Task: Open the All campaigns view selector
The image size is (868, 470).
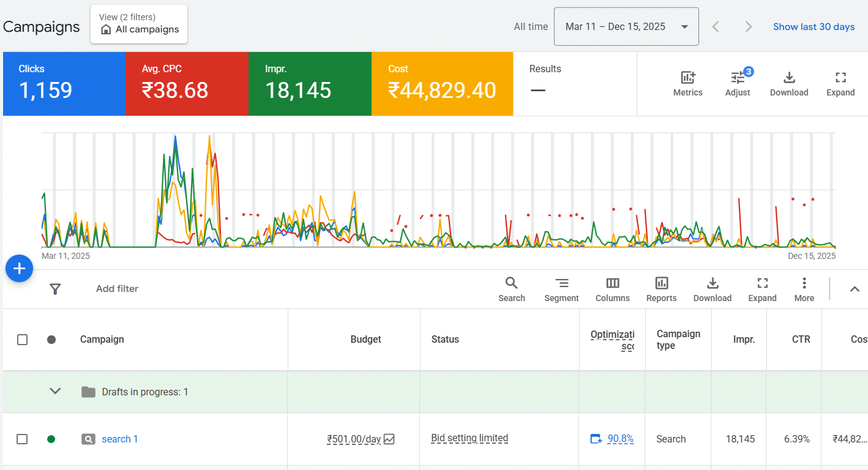Action: point(139,24)
